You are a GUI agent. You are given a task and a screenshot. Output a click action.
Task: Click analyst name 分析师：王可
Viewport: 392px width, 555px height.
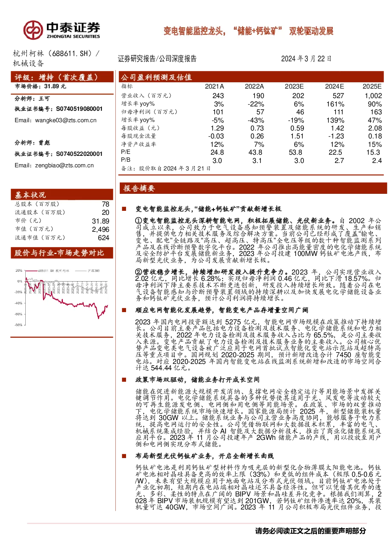coord(32,98)
